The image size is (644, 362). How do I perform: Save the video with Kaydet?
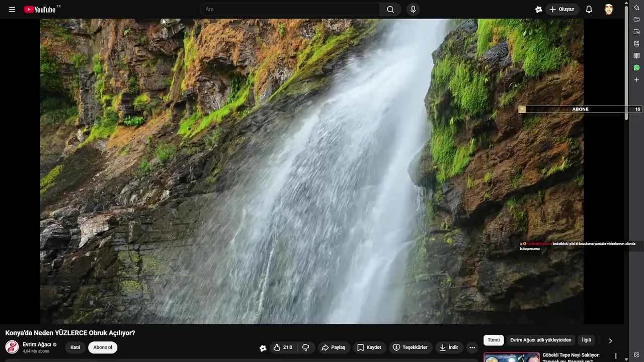tap(369, 347)
